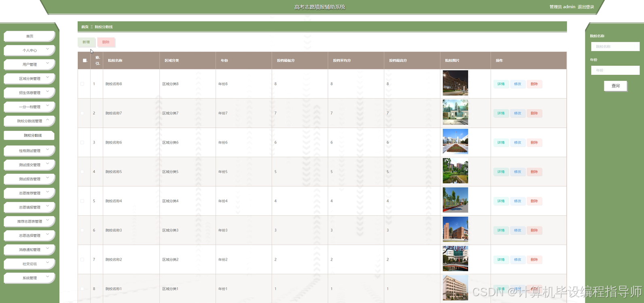Open the 首页 sidebar item
Viewport: 644px width, 303px height.
point(30,36)
